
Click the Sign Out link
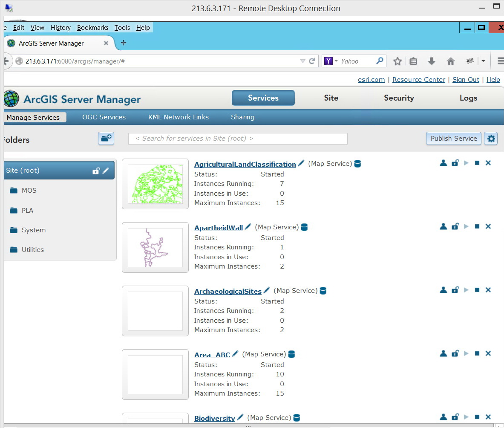coord(466,79)
